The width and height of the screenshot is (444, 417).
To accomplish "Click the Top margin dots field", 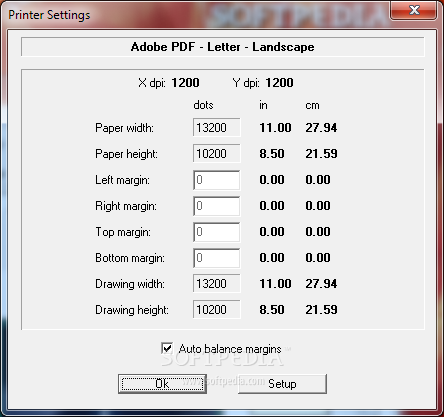I will tap(217, 232).
